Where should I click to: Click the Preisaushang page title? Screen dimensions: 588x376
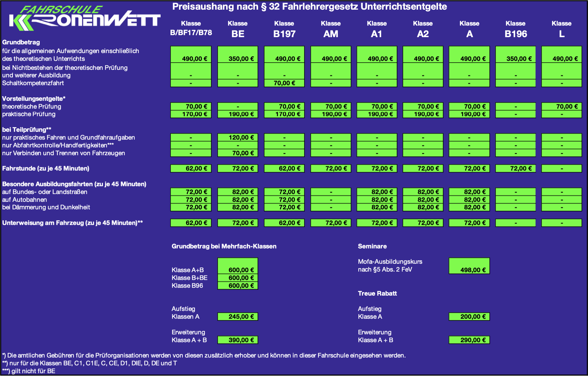pyautogui.click(x=309, y=7)
